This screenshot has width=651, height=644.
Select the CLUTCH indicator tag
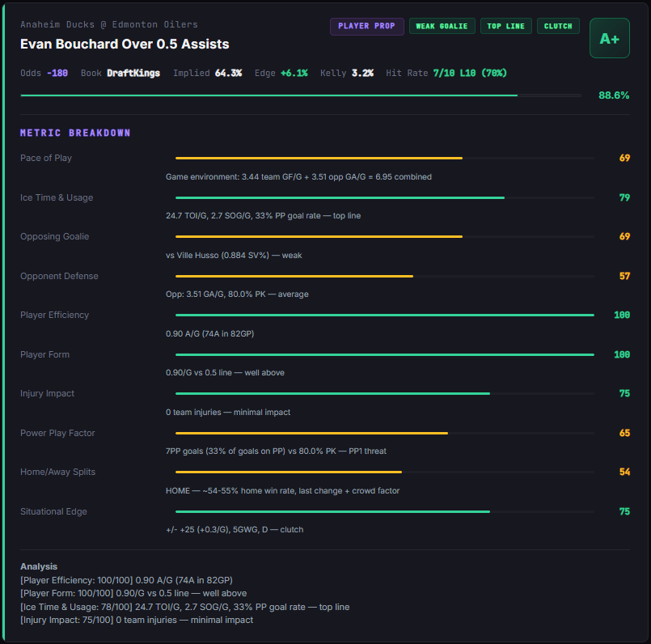(x=558, y=26)
